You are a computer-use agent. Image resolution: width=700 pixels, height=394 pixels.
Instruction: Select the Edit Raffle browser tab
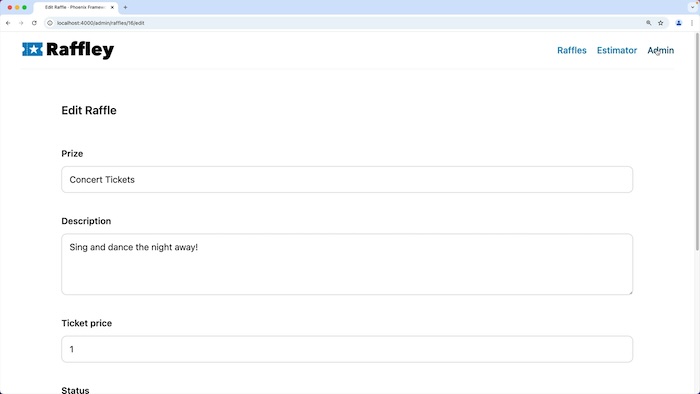(76, 8)
